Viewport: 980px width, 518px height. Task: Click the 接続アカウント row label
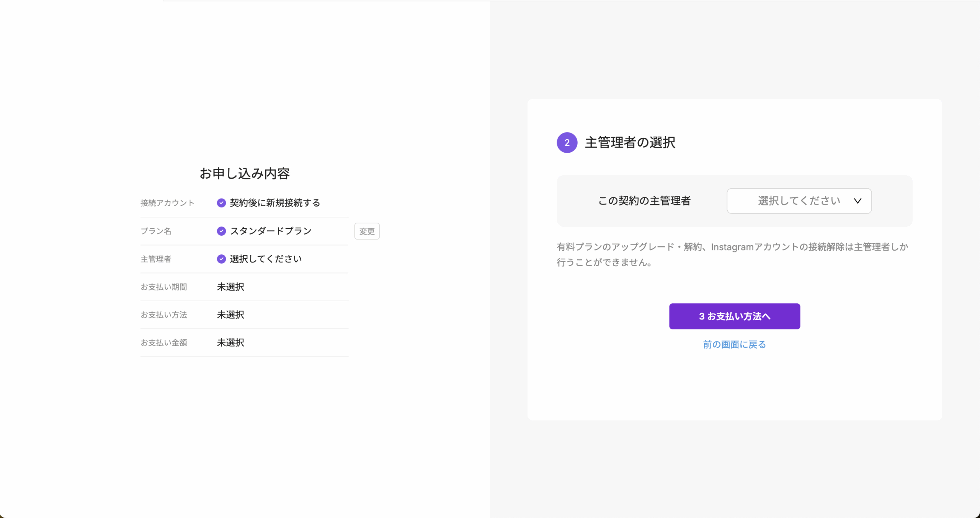167,203
